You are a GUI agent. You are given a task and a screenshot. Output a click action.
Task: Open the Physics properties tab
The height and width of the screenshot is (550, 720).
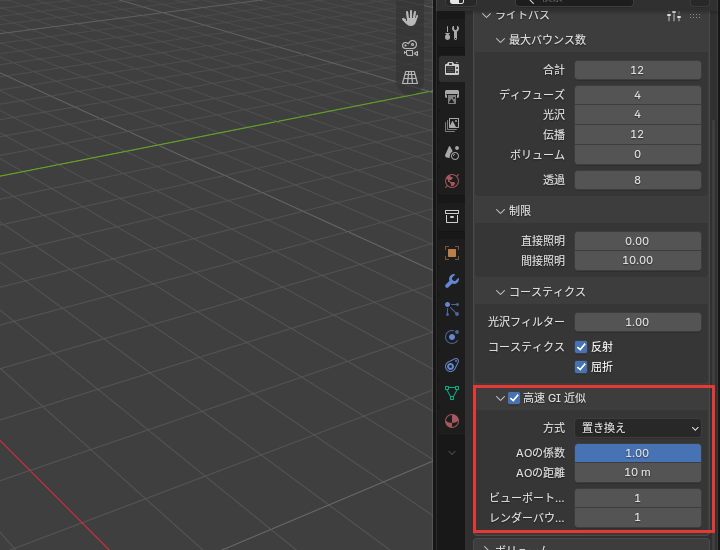point(452,337)
